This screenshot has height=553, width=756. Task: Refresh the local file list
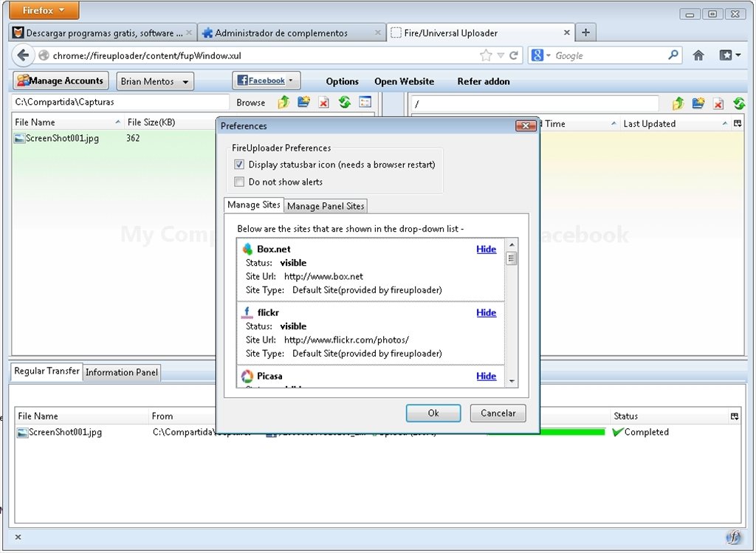(344, 102)
